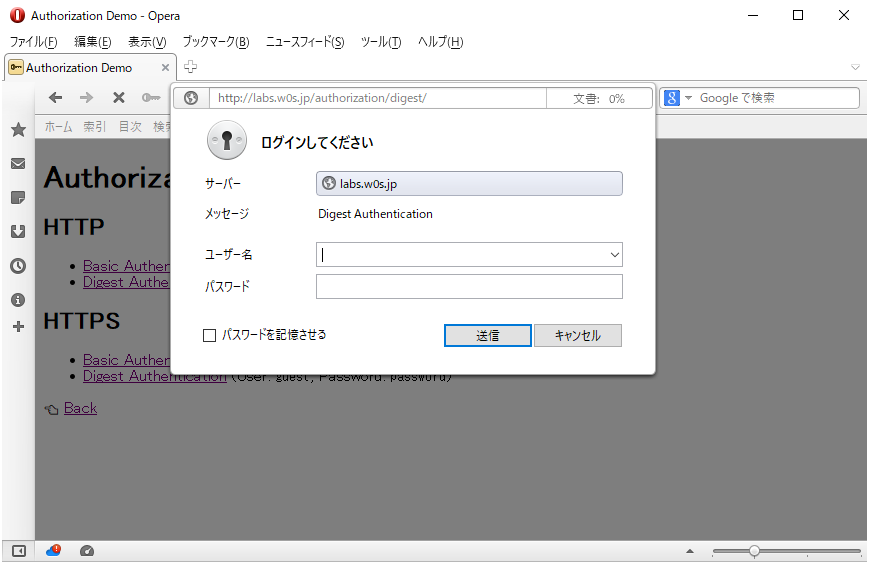
Task: Open the ブックマーク(B) menu
Action: pyautogui.click(x=215, y=42)
